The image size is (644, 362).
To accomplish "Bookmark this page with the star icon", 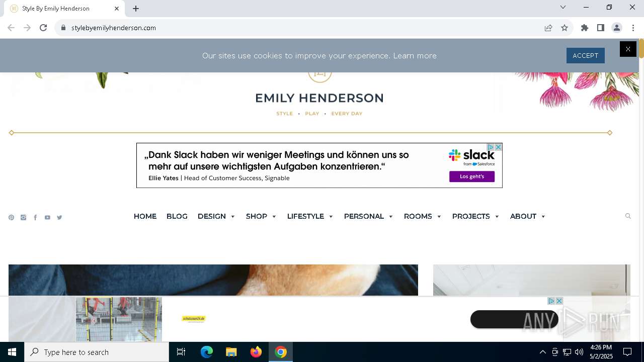I will [565, 28].
